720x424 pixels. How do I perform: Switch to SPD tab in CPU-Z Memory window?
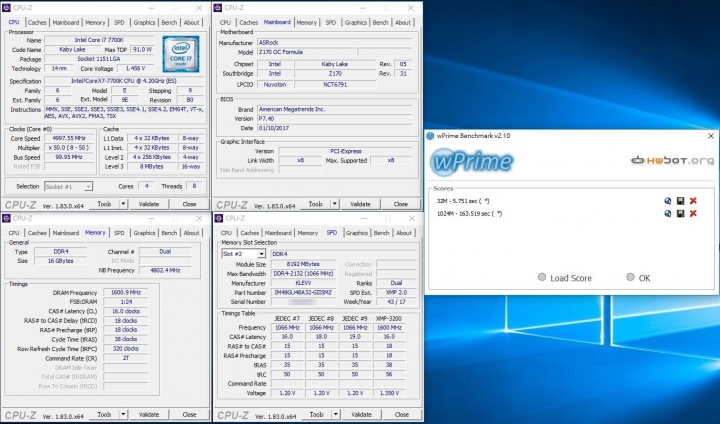pyautogui.click(x=119, y=233)
